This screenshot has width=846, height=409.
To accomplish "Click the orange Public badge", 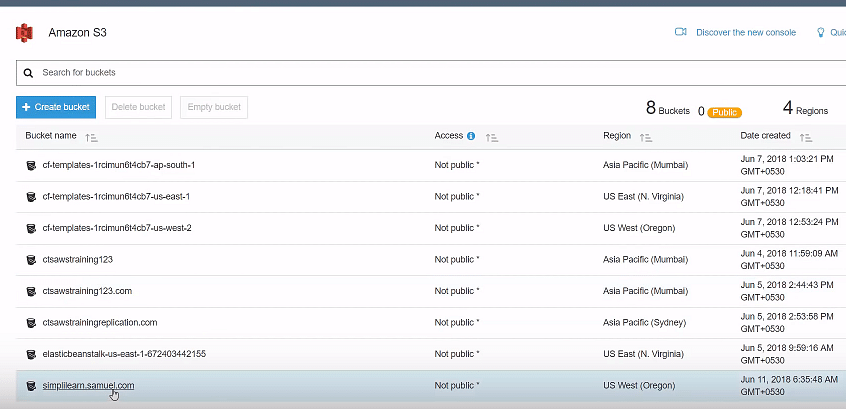I will [725, 112].
